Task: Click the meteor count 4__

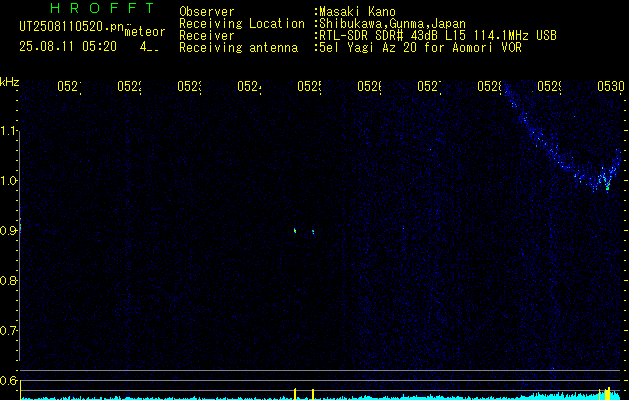Action: 149,47
